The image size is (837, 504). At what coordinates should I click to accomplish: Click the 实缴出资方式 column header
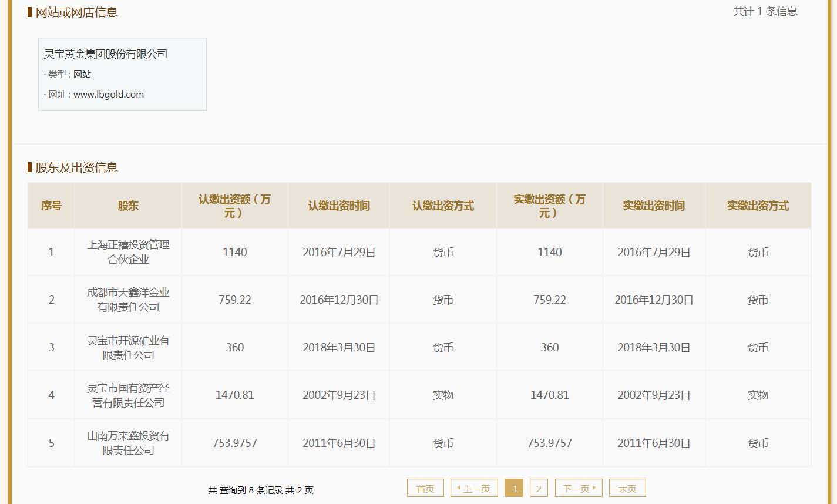pos(758,206)
